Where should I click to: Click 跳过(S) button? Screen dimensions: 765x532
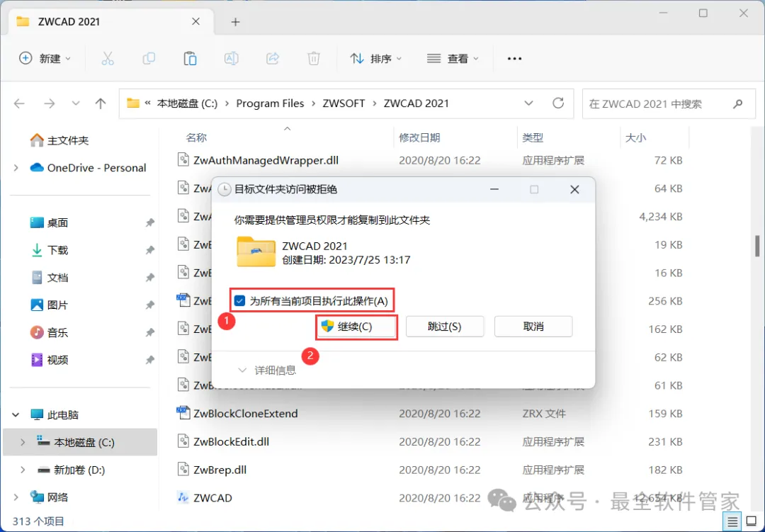point(444,327)
